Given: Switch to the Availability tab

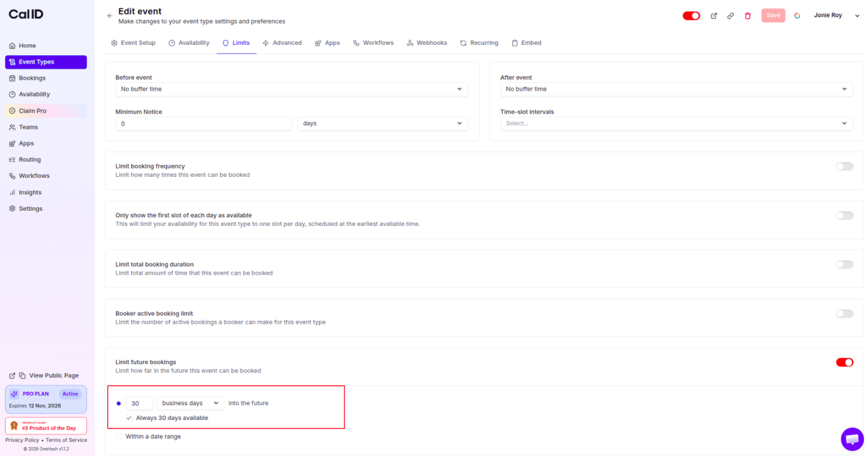Looking at the screenshot, I should coord(189,43).
